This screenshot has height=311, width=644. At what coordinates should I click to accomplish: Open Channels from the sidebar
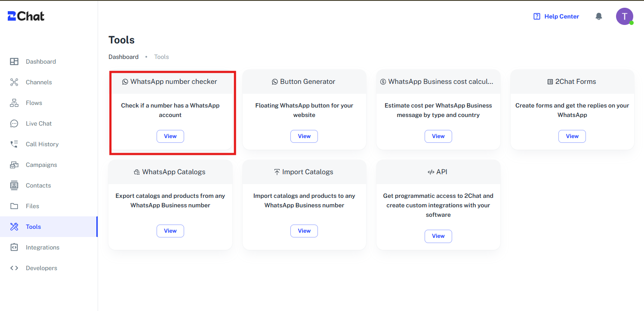coord(39,82)
